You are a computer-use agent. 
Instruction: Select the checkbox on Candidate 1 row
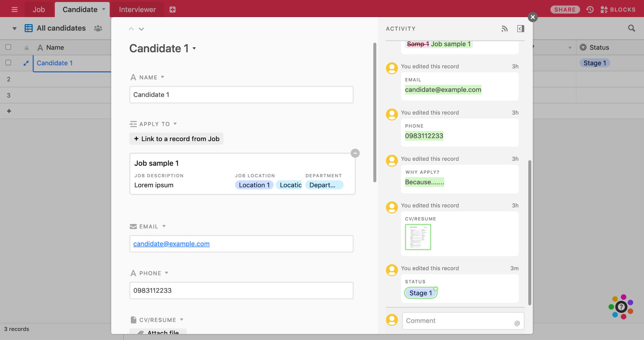(8, 62)
